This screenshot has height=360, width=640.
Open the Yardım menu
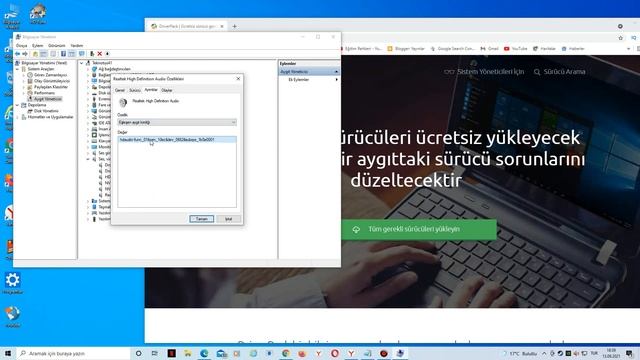coord(77,46)
